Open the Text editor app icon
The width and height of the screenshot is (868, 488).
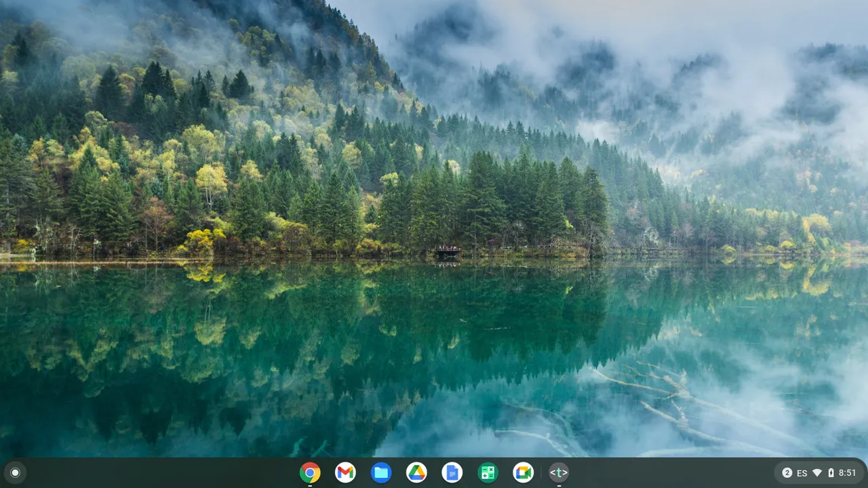click(x=559, y=472)
